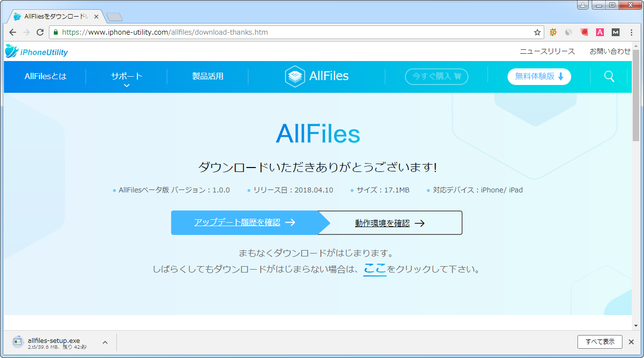The width and height of the screenshot is (644, 358).
Task: Click the ここ manual download link
Action: click(x=375, y=269)
